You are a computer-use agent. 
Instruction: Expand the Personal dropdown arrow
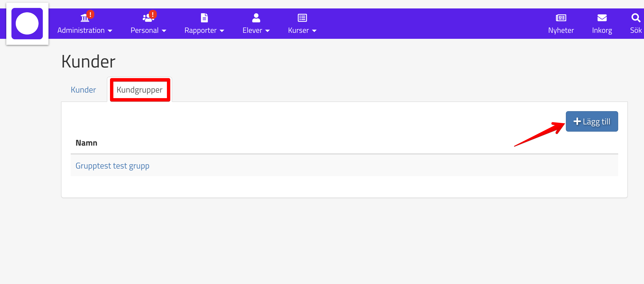[164, 31]
